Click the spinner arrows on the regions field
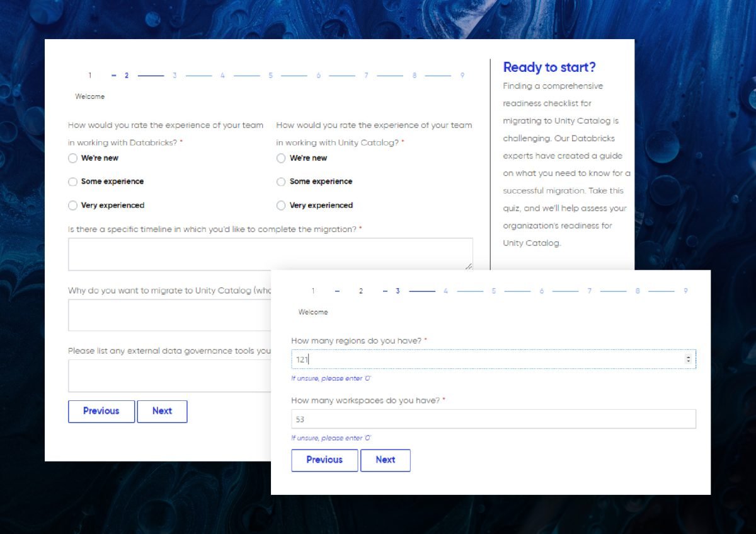 (688, 359)
